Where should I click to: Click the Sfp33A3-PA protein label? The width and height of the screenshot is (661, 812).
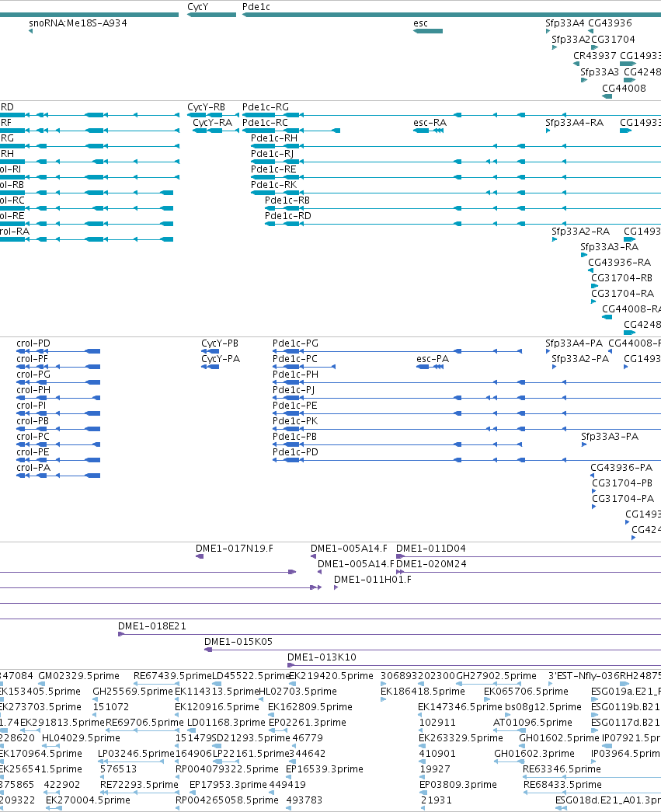609,436
